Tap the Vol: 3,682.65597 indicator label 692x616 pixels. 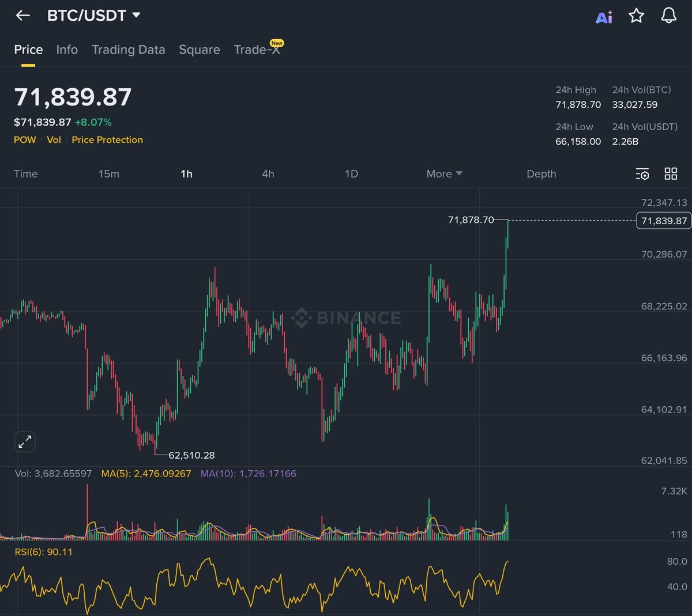click(x=53, y=473)
